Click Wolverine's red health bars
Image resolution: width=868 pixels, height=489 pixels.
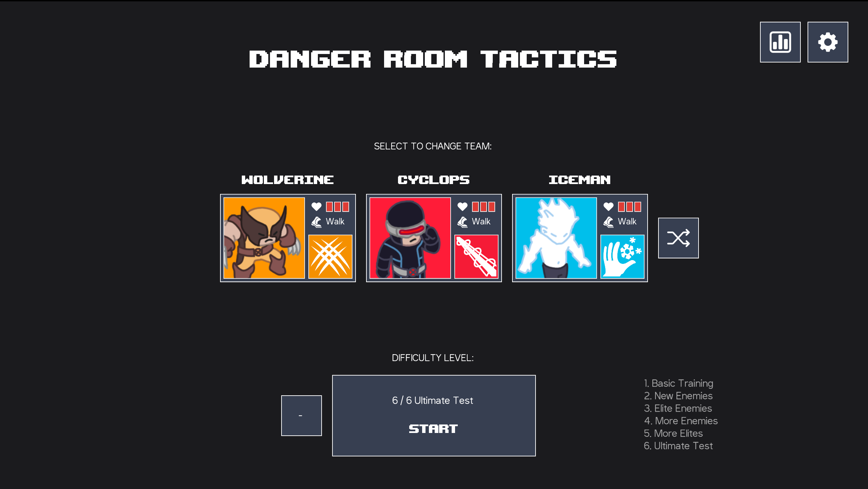click(x=338, y=206)
